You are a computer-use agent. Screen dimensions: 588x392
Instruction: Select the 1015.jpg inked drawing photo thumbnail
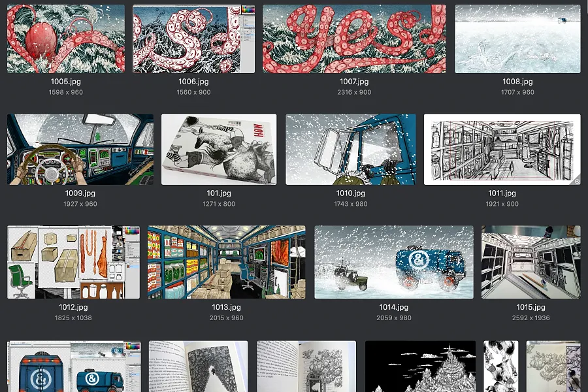point(531,262)
